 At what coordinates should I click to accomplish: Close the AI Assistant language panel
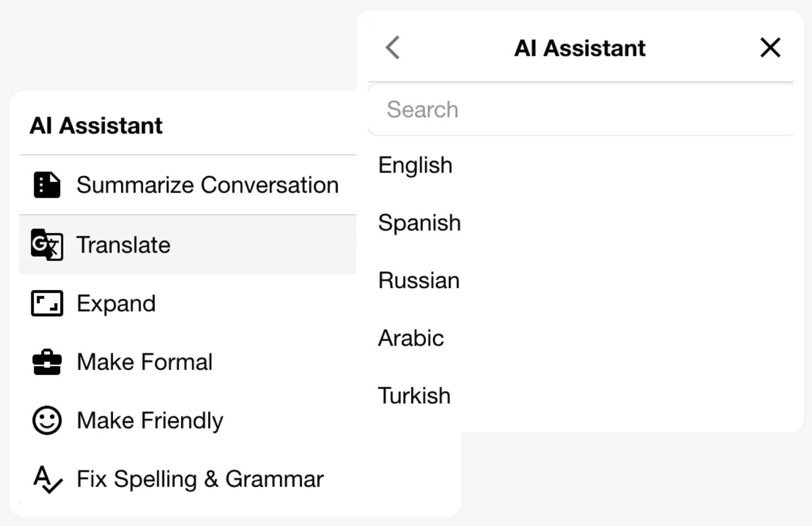tap(770, 48)
